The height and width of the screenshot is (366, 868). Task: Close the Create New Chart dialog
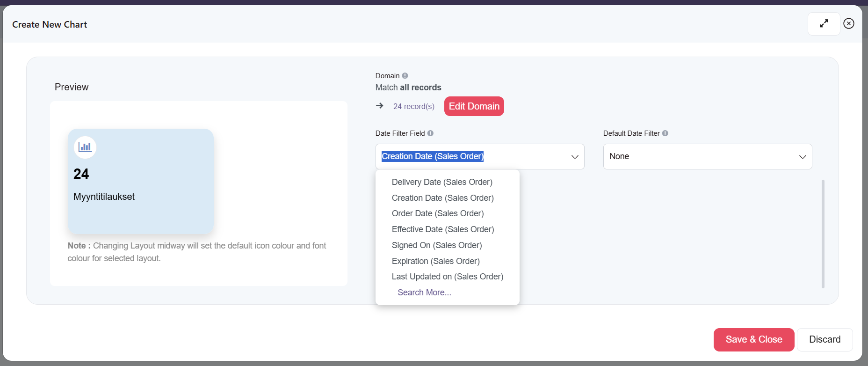(848, 23)
